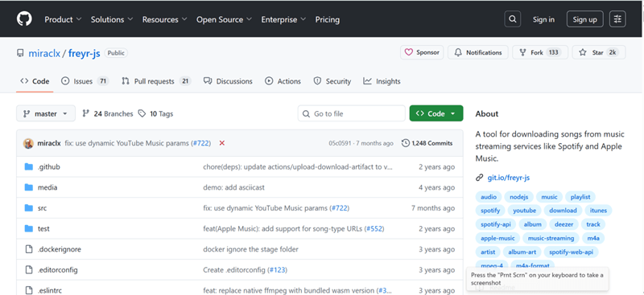Select the nodejs topic tag
Image resolution: width=644 pixels, height=295 pixels.
coord(518,197)
